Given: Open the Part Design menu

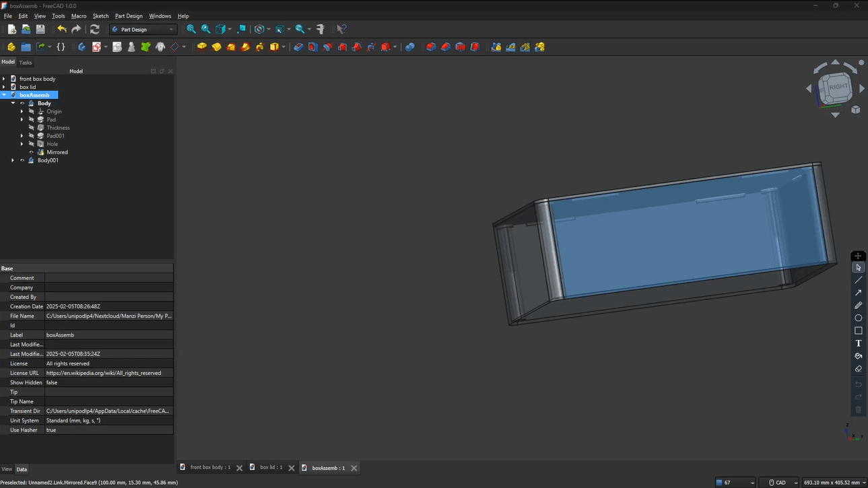Looking at the screenshot, I should (x=129, y=16).
